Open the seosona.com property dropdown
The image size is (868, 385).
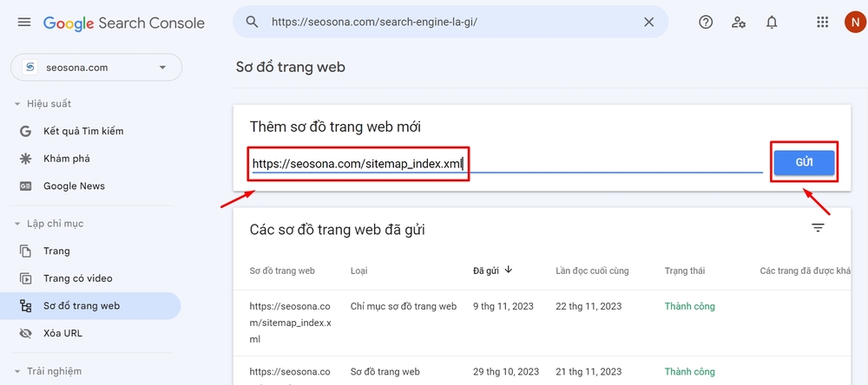(x=96, y=68)
